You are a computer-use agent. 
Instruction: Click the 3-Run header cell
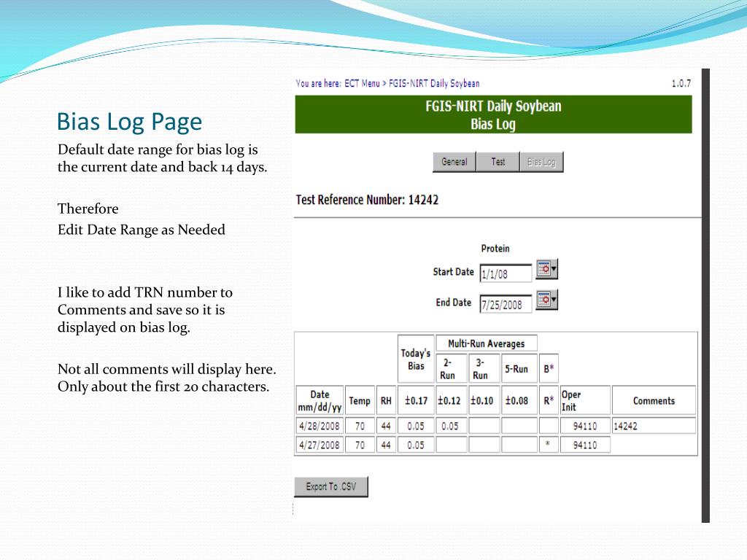tap(484, 368)
